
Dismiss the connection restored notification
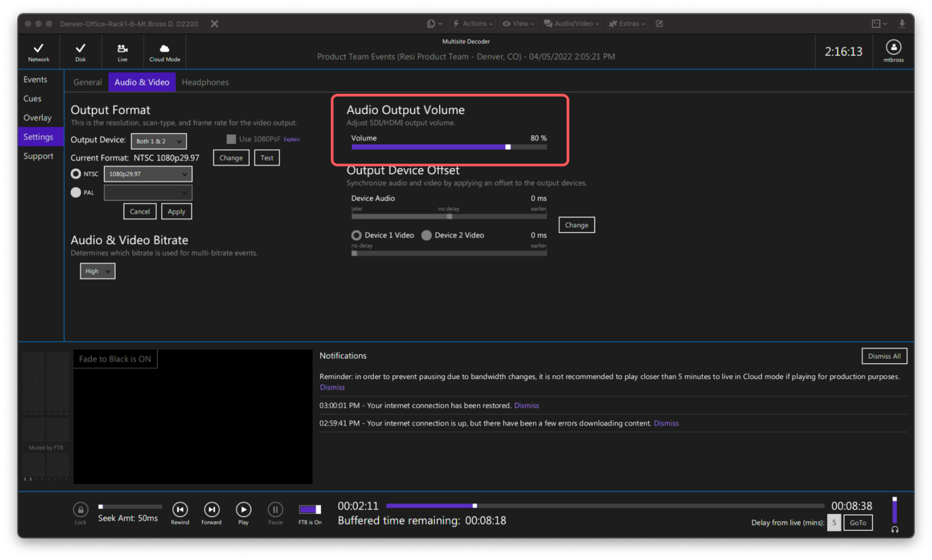tap(526, 405)
